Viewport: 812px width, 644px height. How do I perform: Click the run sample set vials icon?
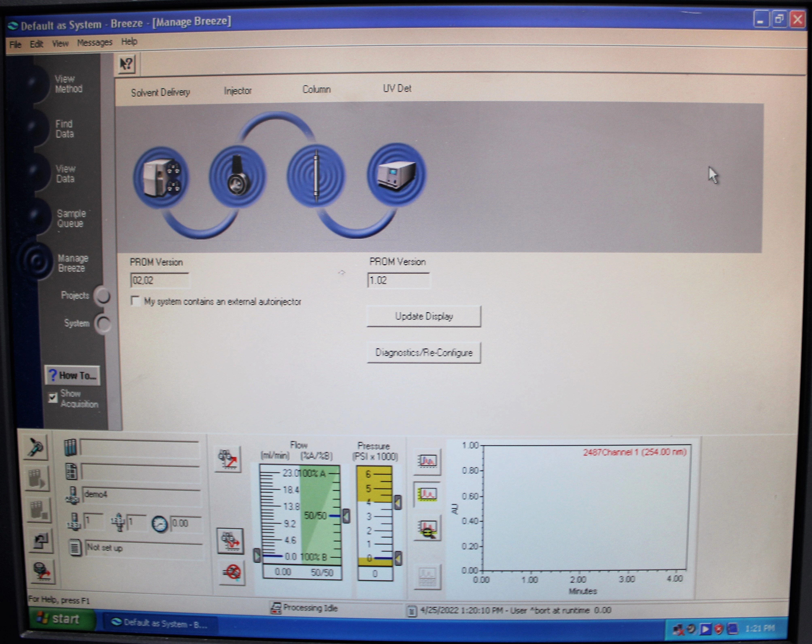click(x=37, y=478)
